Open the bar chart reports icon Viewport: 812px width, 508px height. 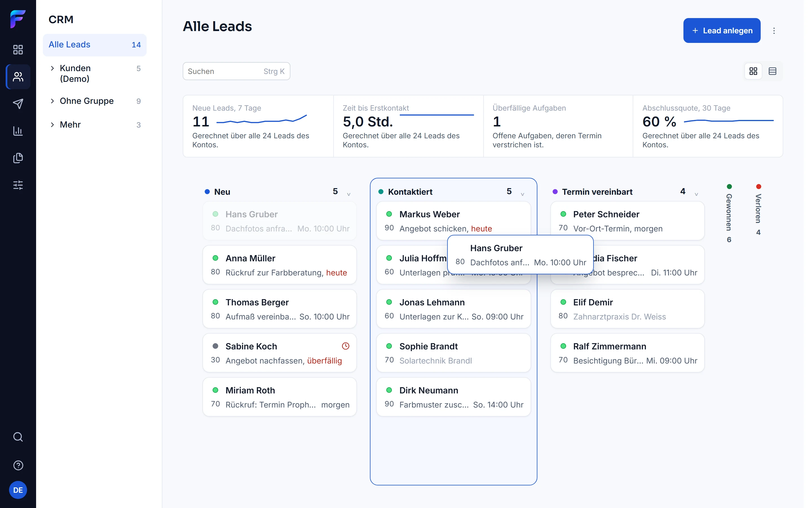click(x=18, y=131)
